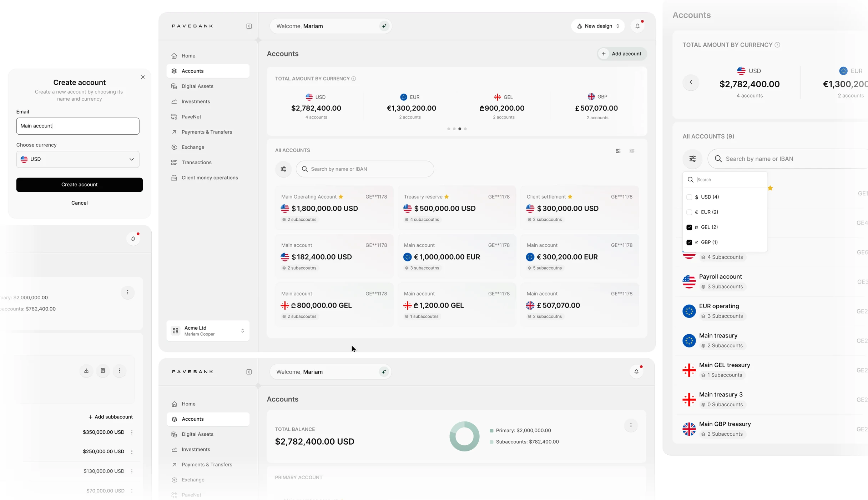
Task: Open three-dot menu on Total Balance card
Action: pos(631,425)
